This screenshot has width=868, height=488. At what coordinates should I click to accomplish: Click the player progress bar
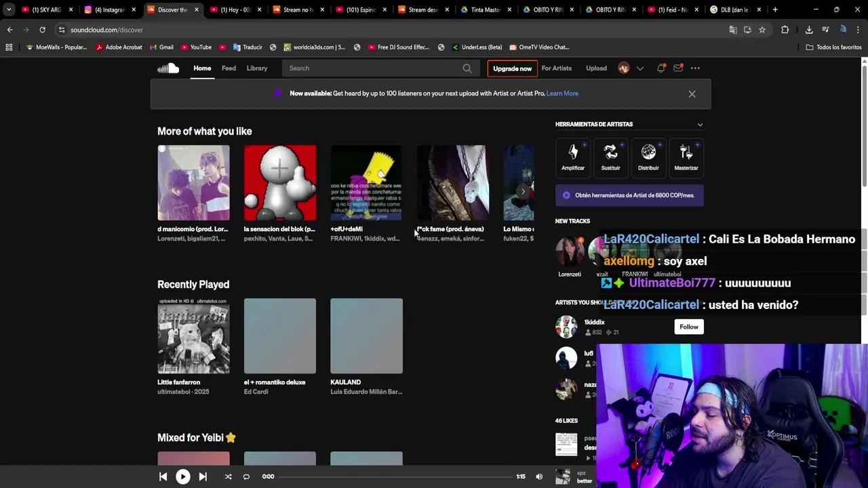(x=395, y=476)
